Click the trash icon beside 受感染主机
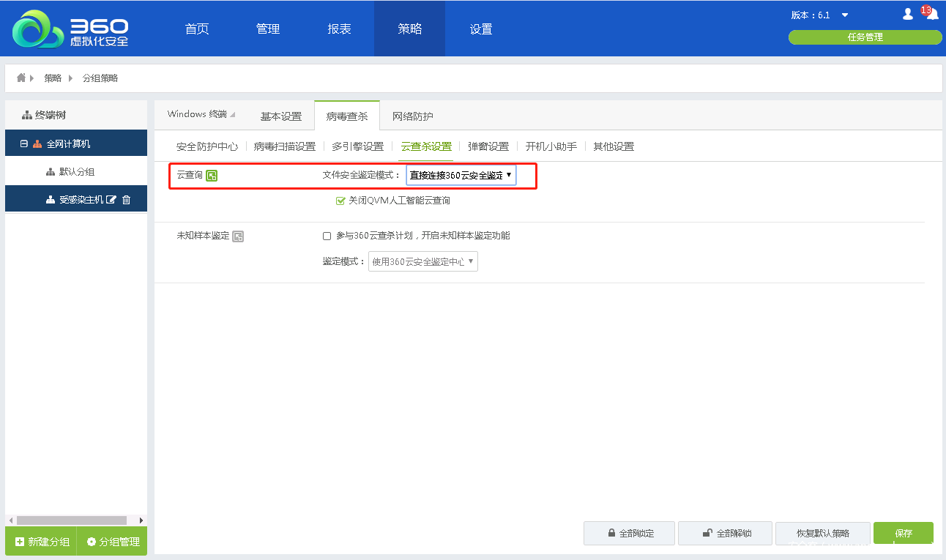 coord(126,200)
